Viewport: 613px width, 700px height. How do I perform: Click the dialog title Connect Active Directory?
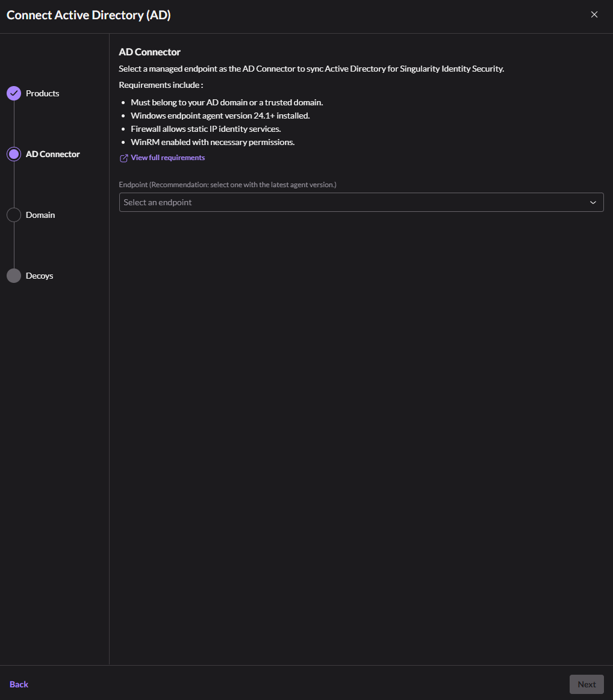[x=89, y=16]
